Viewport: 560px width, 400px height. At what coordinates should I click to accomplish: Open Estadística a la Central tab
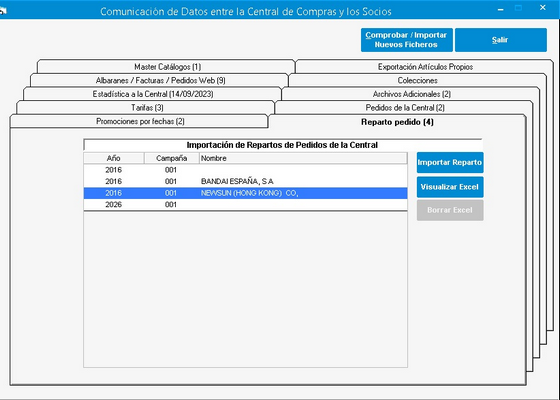click(153, 94)
